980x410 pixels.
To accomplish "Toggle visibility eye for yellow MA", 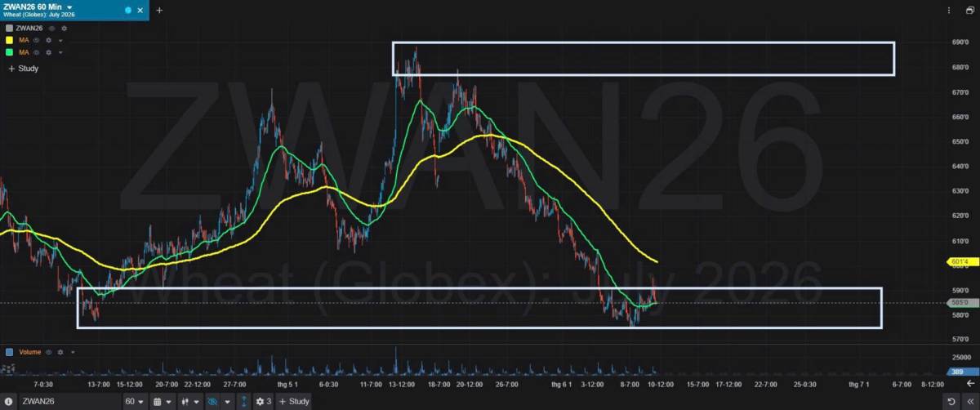I will pos(36,40).
